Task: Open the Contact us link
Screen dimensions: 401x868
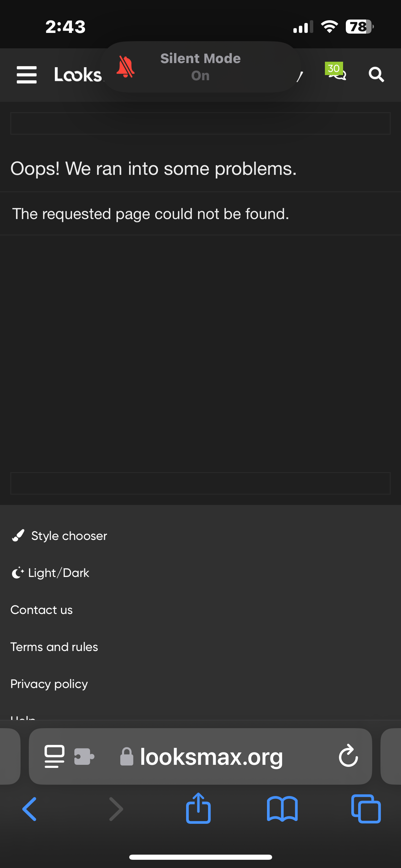Action: (x=41, y=610)
